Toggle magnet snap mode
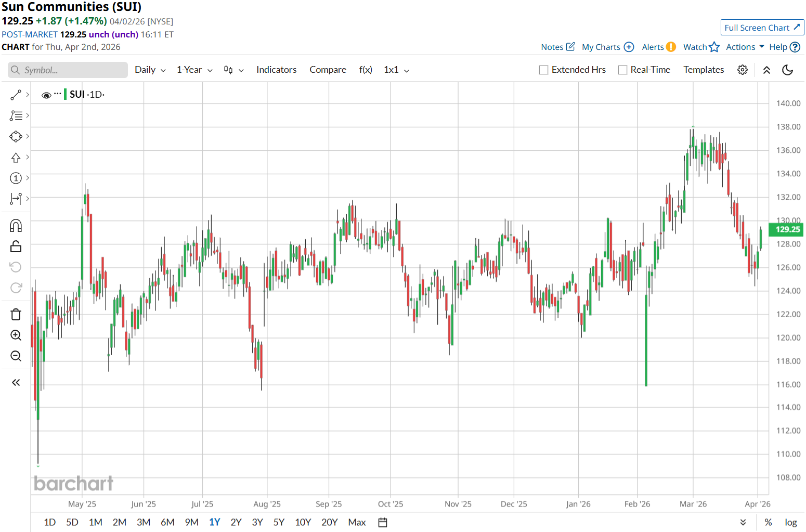 pos(16,226)
